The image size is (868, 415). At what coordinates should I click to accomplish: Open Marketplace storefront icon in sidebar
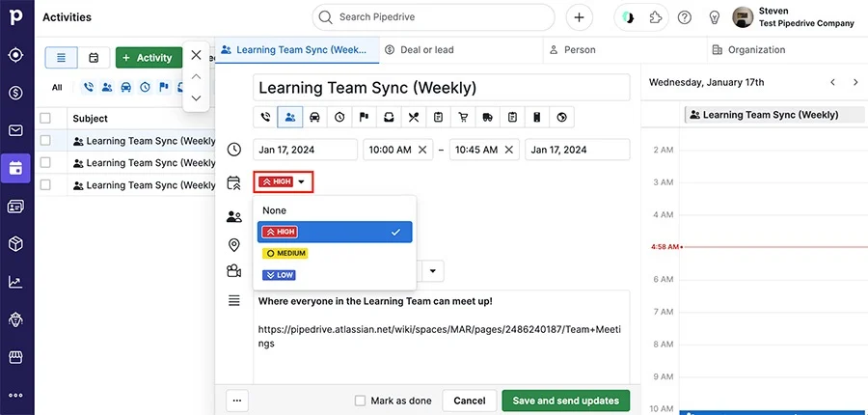(x=16, y=357)
